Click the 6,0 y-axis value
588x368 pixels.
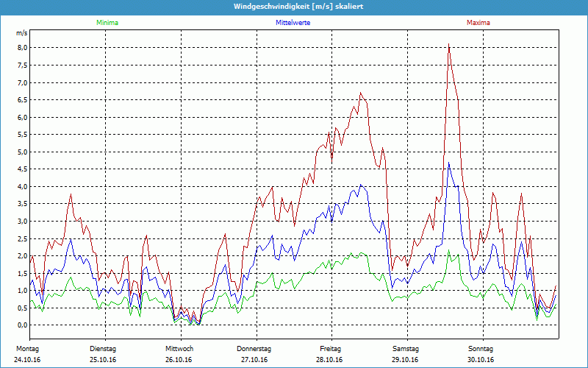[x=22, y=117]
